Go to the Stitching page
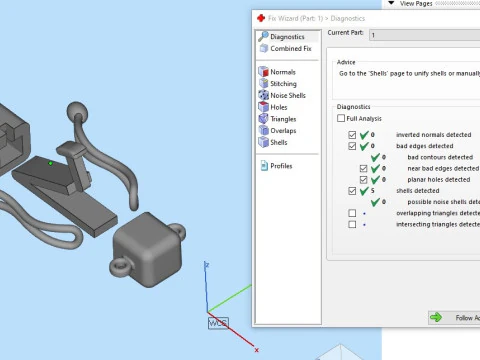 [x=278, y=84]
